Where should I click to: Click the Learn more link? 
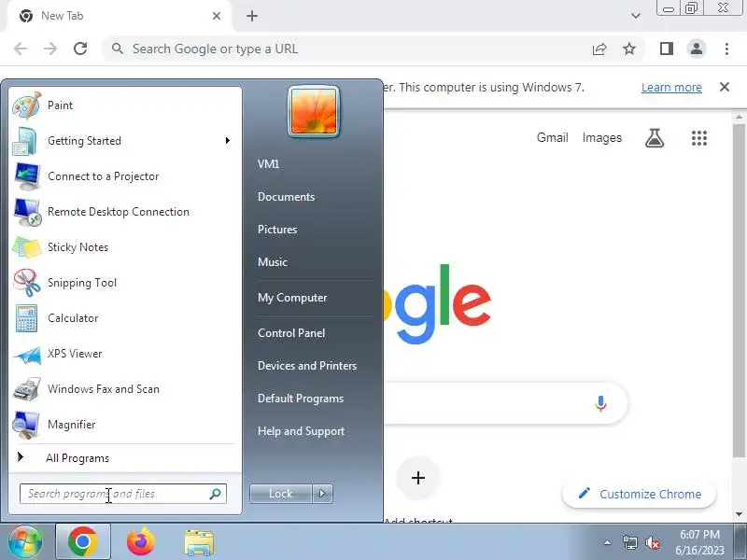(671, 88)
